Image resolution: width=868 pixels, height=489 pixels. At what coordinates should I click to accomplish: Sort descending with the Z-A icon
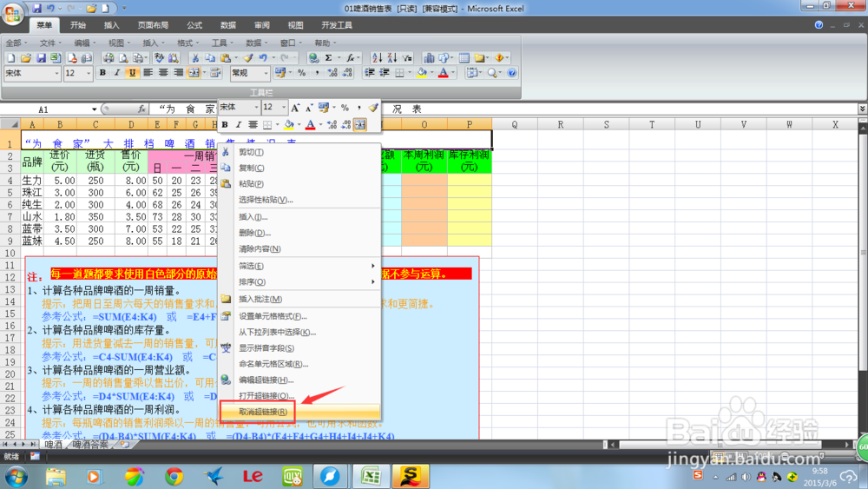(392, 57)
